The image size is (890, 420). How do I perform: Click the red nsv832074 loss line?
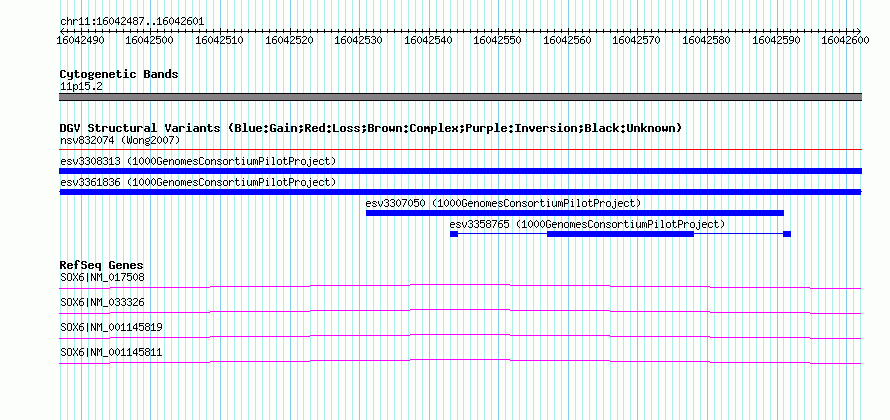[460, 150]
